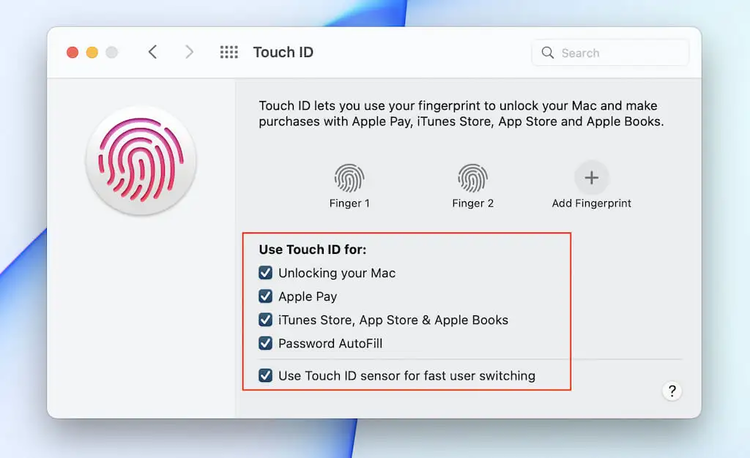Image resolution: width=750 pixels, height=458 pixels.
Task: Click the Add Fingerprint label
Action: pyautogui.click(x=592, y=203)
